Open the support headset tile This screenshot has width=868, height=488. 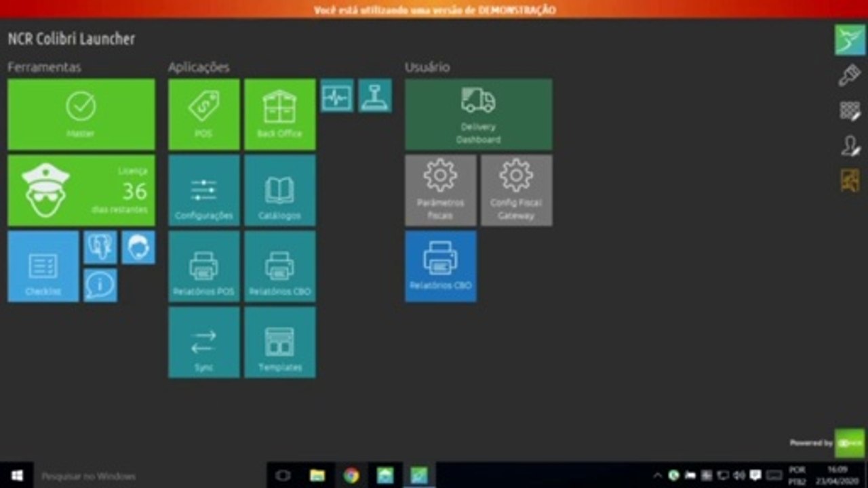pyautogui.click(x=138, y=247)
